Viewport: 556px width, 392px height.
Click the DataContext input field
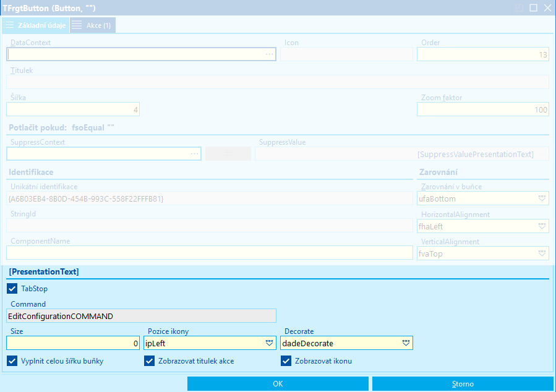point(141,54)
